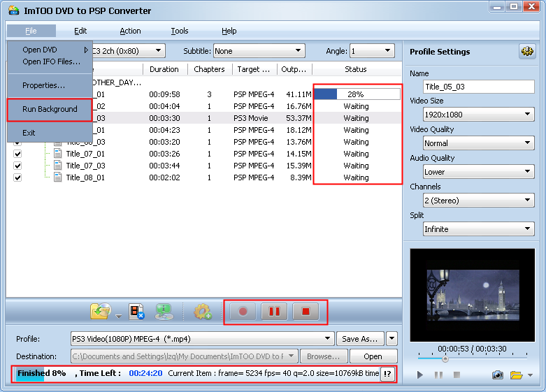Viewport: 546px width, 392px height.
Task: Click the Open destination button
Action: (x=373, y=356)
